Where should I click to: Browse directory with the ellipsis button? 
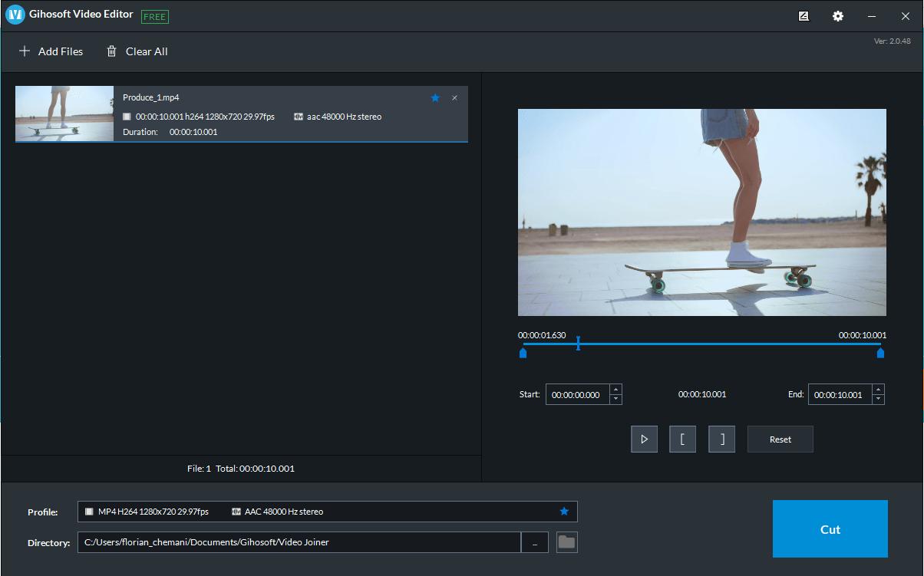[534, 542]
